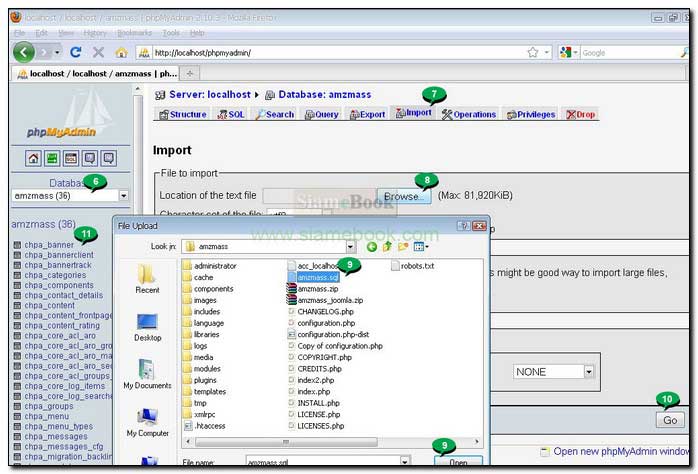Open chpa_content table link
This screenshot has width=698, height=474.
click(49, 305)
